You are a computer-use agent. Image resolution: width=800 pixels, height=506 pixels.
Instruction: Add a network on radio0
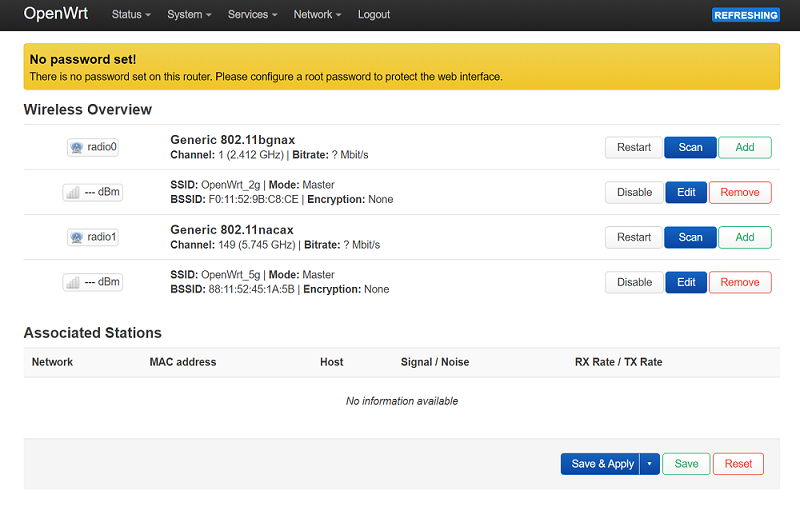coord(745,147)
